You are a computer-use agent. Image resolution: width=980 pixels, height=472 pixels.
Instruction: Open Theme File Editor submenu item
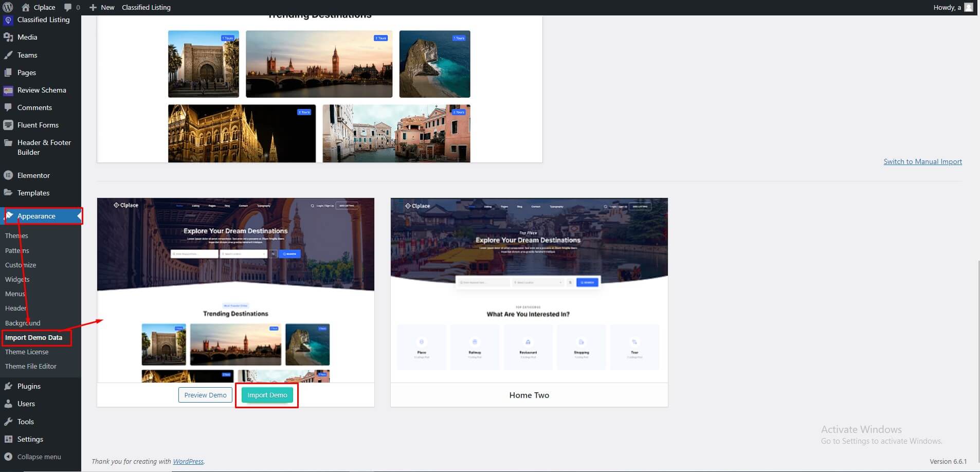pyautogui.click(x=31, y=366)
